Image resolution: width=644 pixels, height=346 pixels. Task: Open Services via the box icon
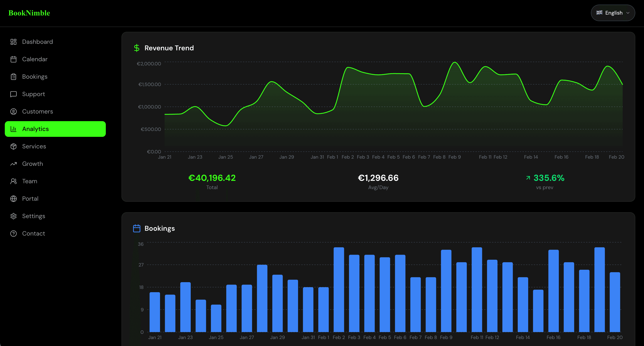coord(13,146)
